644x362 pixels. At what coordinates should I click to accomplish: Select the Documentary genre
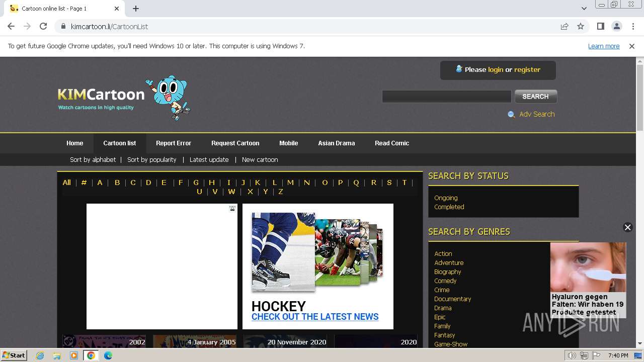point(453,299)
